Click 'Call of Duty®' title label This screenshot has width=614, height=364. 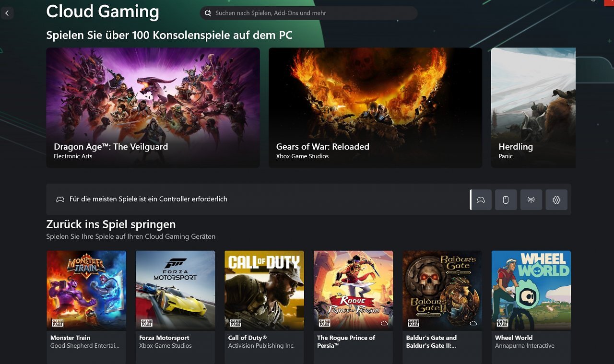pos(248,338)
